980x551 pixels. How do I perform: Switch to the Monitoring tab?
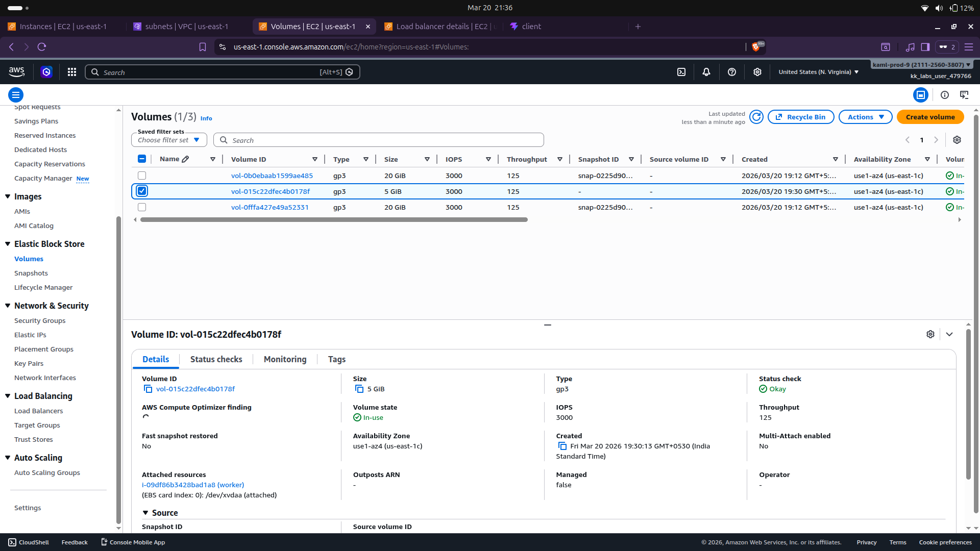click(x=285, y=359)
